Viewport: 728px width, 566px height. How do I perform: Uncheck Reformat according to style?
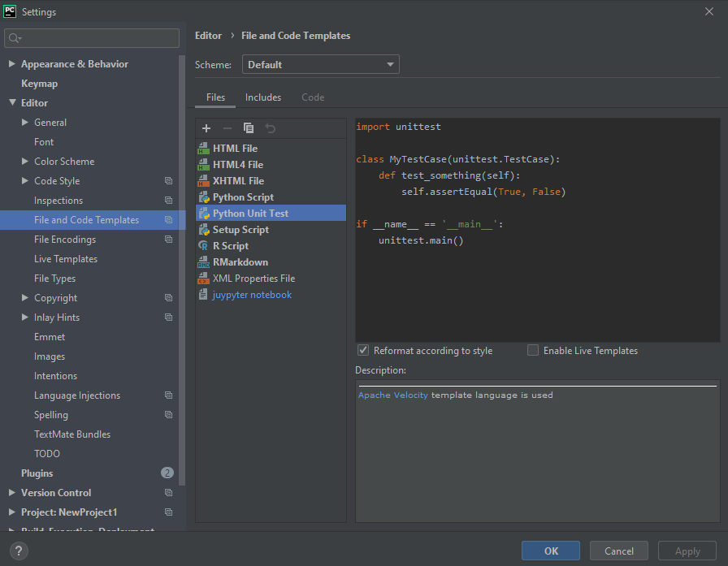(x=363, y=350)
